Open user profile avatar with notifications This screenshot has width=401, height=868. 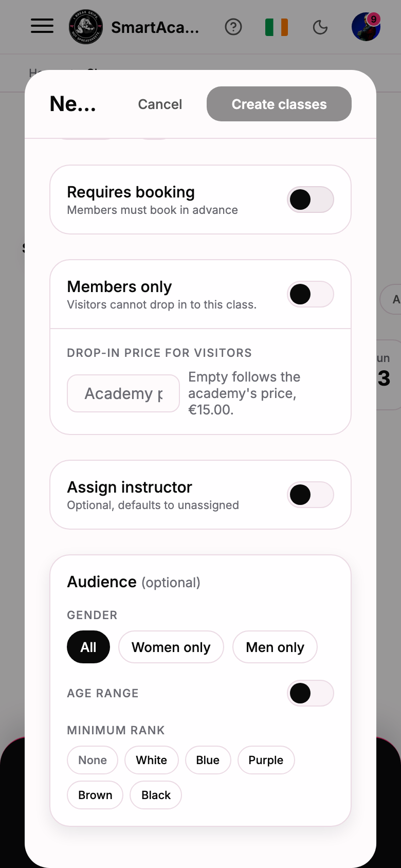366,27
